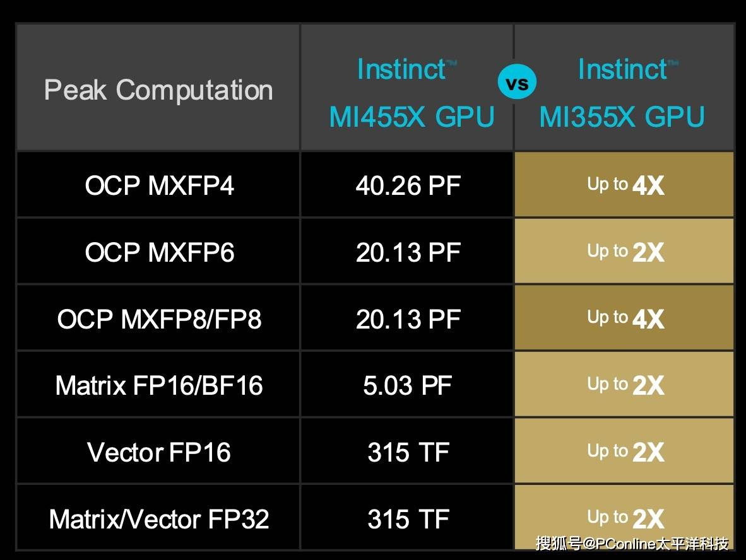
Task: Click the OCP MXFP4 gold Up to 4X cell
Action: [x=624, y=185]
